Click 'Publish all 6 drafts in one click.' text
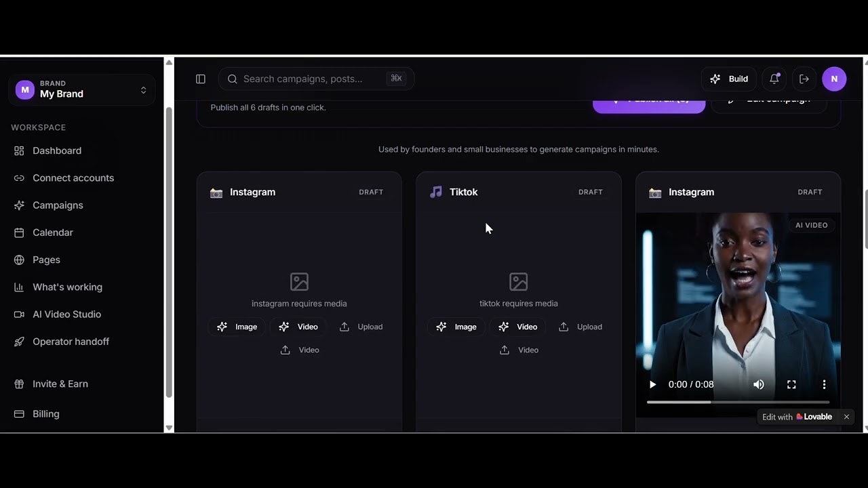Image resolution: width=868 pixels, height=488 pixels. (x=269, y=107)
